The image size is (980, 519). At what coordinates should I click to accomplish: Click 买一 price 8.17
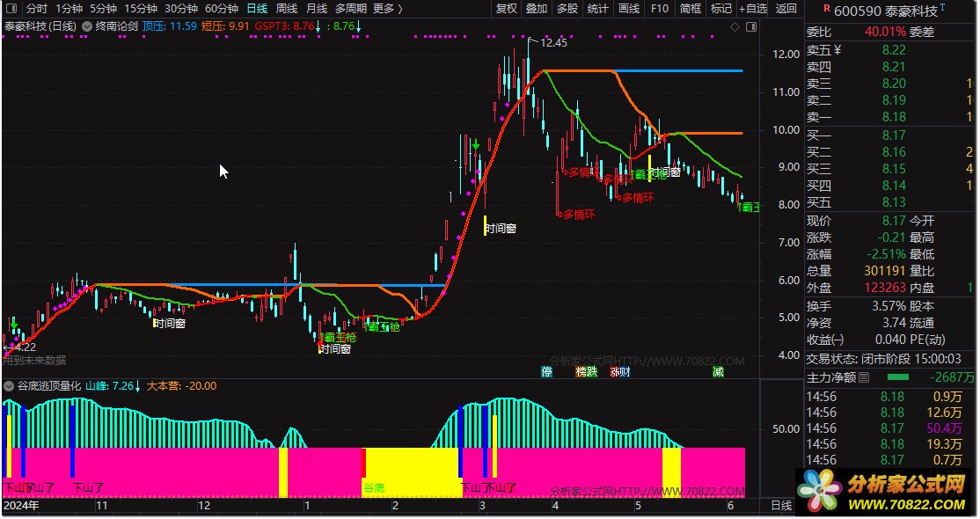coord(894,135)
